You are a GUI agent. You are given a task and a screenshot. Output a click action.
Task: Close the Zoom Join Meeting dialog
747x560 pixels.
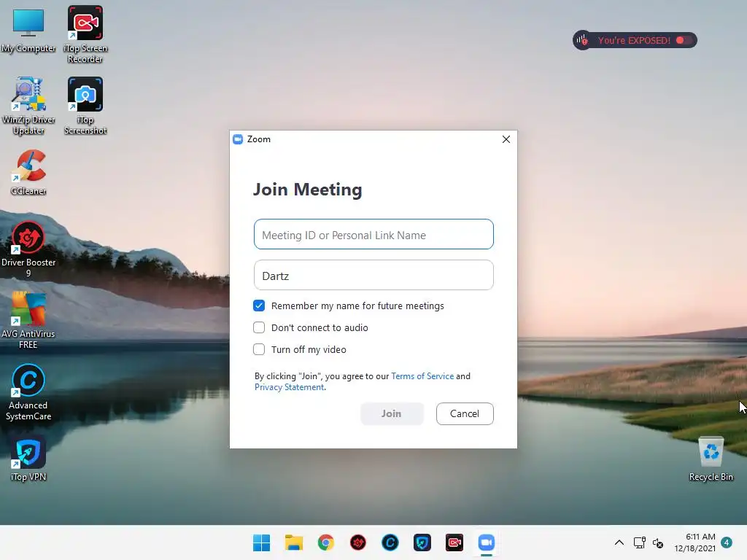pos(506,139)
